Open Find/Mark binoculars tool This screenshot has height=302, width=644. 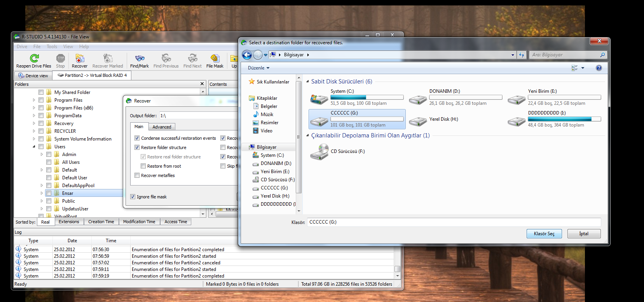pyautogui.click(x=140, y=59)
